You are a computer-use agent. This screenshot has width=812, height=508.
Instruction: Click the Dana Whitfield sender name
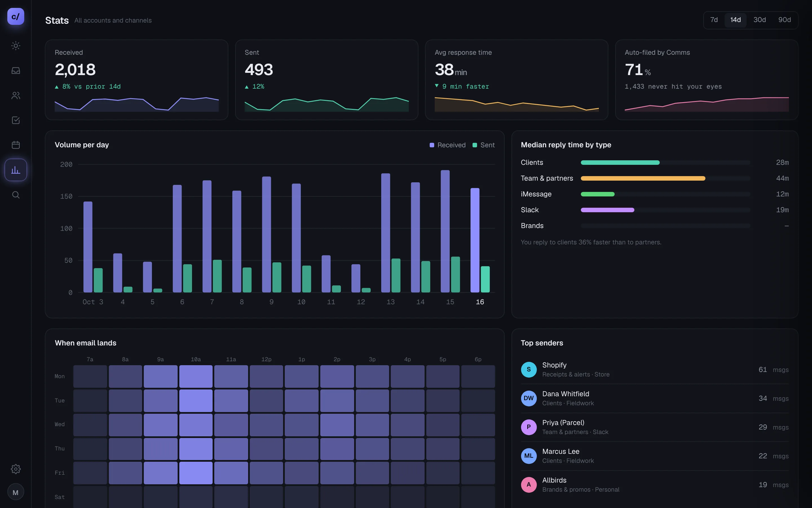(565, 394)
